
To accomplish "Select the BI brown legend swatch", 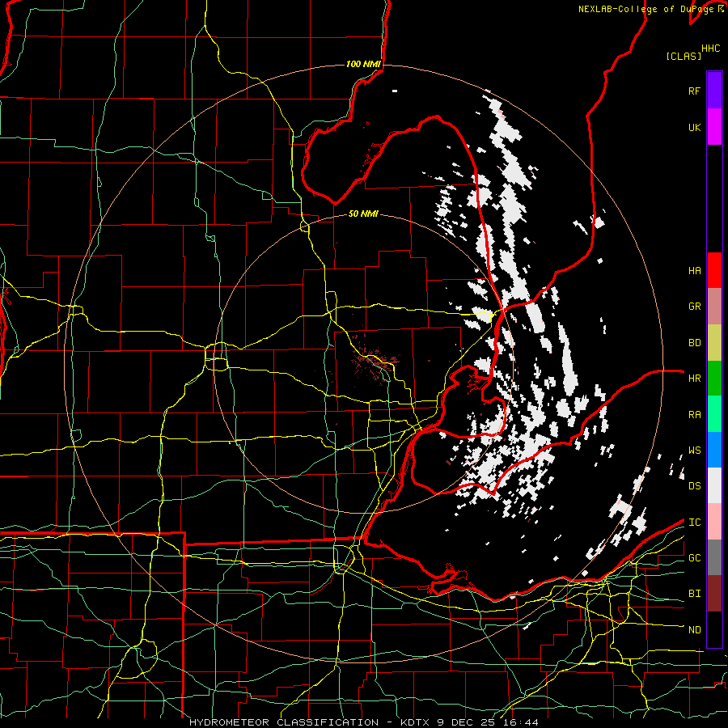I will [x=714, y=594].
